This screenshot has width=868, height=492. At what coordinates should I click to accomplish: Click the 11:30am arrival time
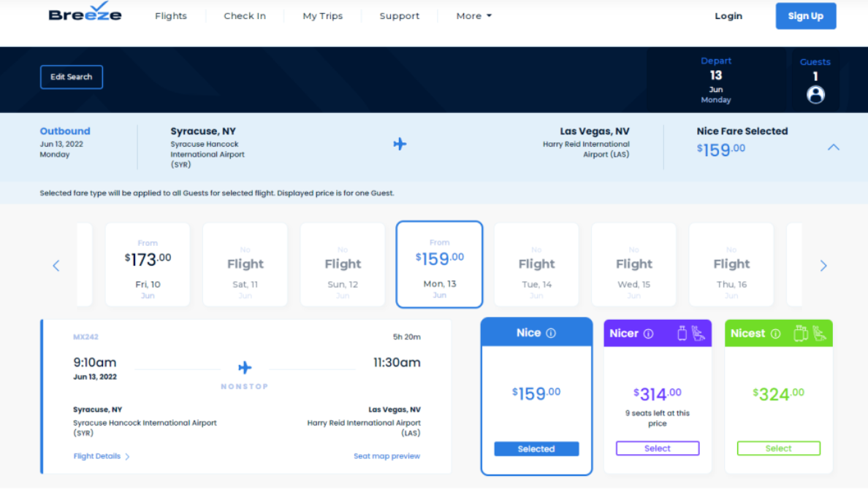tap(397, 363)
